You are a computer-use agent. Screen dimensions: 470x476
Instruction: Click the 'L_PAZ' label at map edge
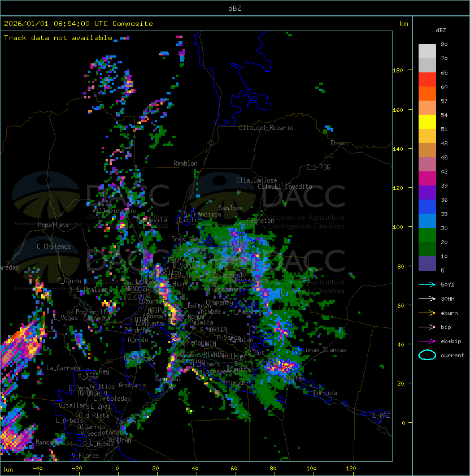tap(381, 416)
